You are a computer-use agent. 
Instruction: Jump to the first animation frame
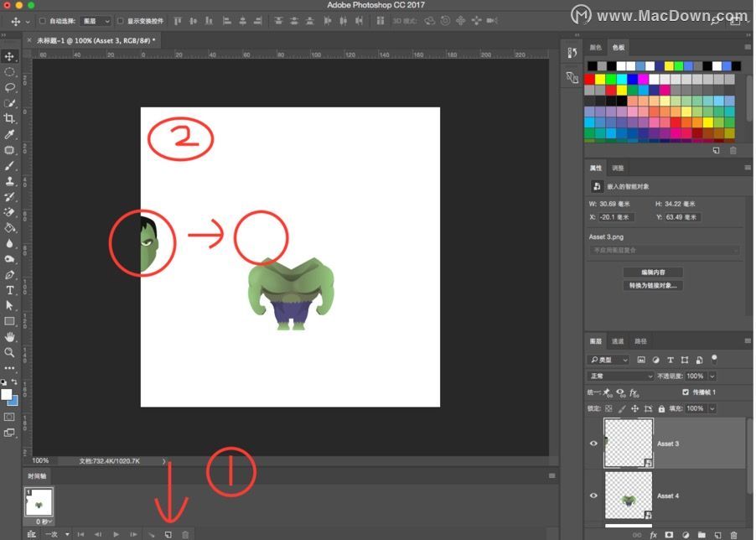[81, 534]
